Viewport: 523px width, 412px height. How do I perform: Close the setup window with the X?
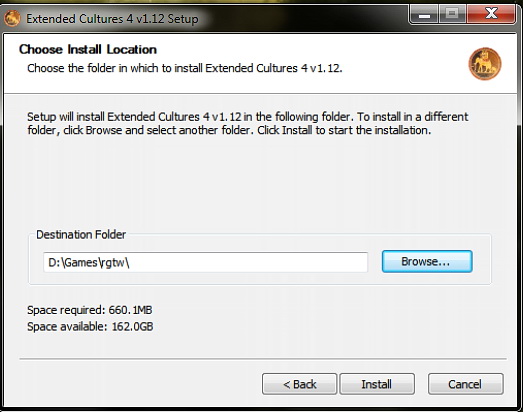[491, 14]
